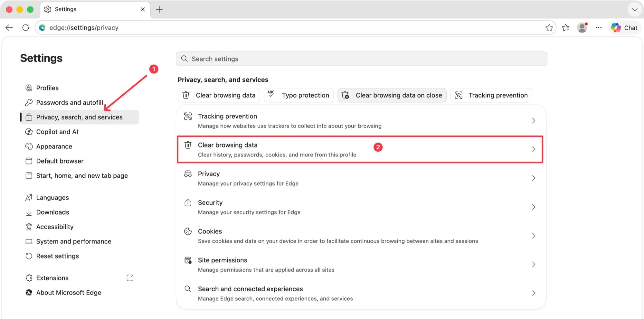Click the 'Privacy, search, and services' heading
The image size is (644, 319).
(223, 80)
